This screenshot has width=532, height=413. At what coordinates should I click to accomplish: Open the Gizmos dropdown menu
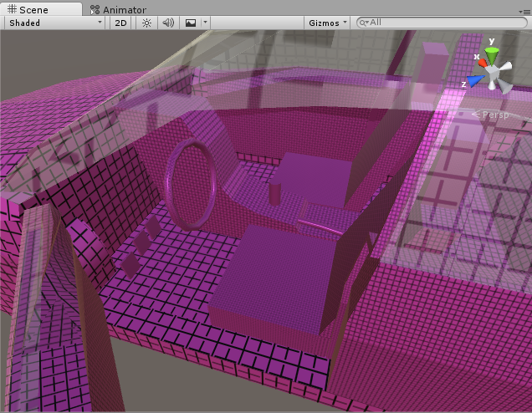[x=326, y=23]
